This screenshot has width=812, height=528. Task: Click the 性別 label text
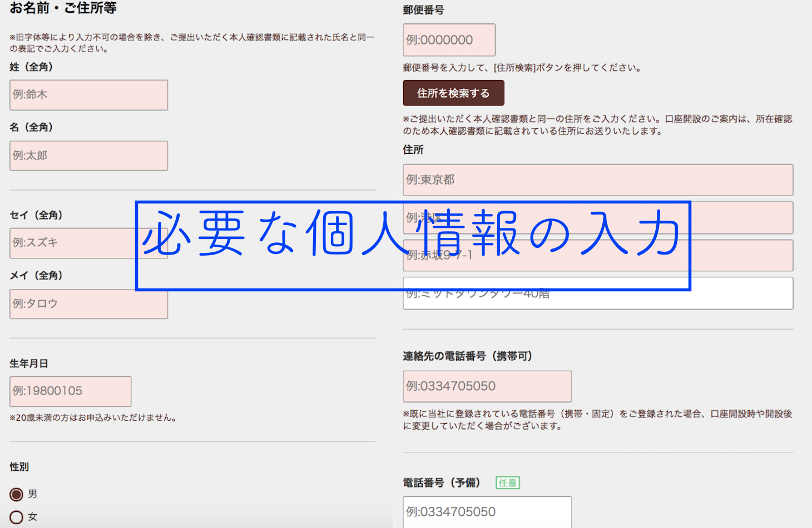(19, 467)
